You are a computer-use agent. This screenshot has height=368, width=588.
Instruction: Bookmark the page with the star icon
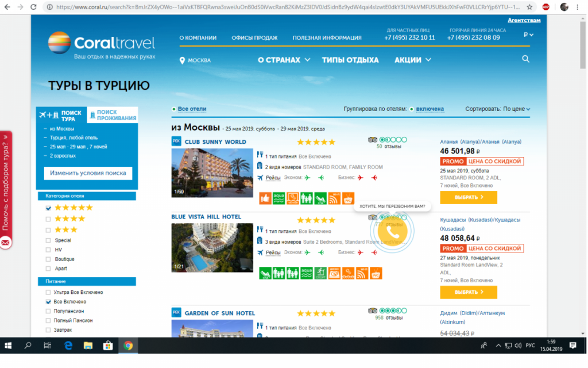coord(529,7)
